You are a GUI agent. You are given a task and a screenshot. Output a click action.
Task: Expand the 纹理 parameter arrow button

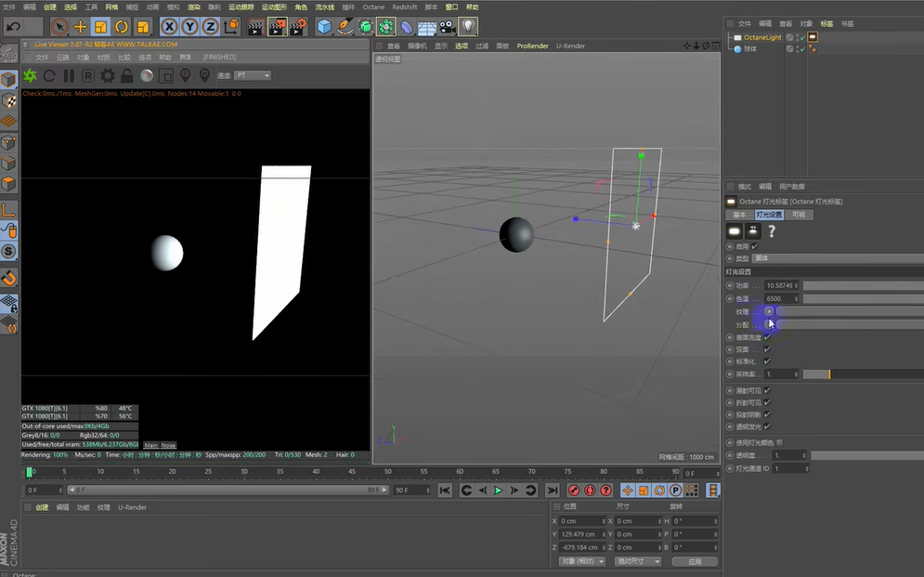pyautogui.click(x=769, y=311)
